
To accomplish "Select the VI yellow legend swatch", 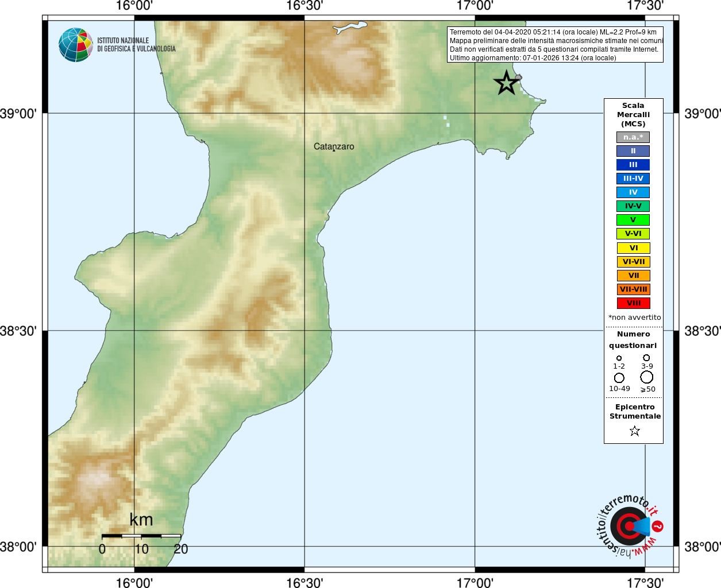I will pyautogui.click(x=633, y=248).
